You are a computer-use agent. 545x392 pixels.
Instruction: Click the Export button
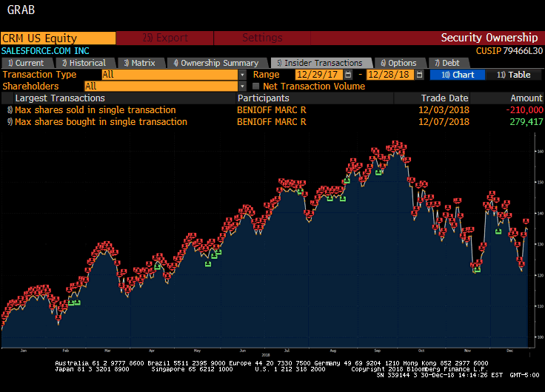pos(164,38)
